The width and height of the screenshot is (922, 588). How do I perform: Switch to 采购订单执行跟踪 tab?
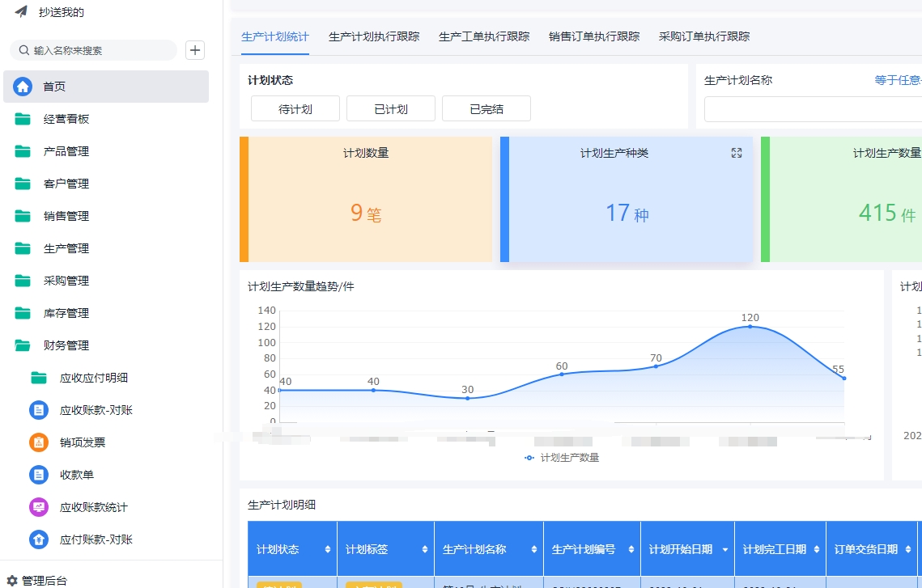click(704, 36)
